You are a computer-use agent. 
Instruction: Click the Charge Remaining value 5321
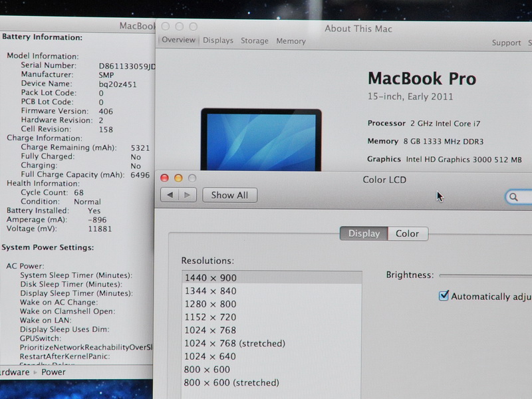click(x=140, y=148)
